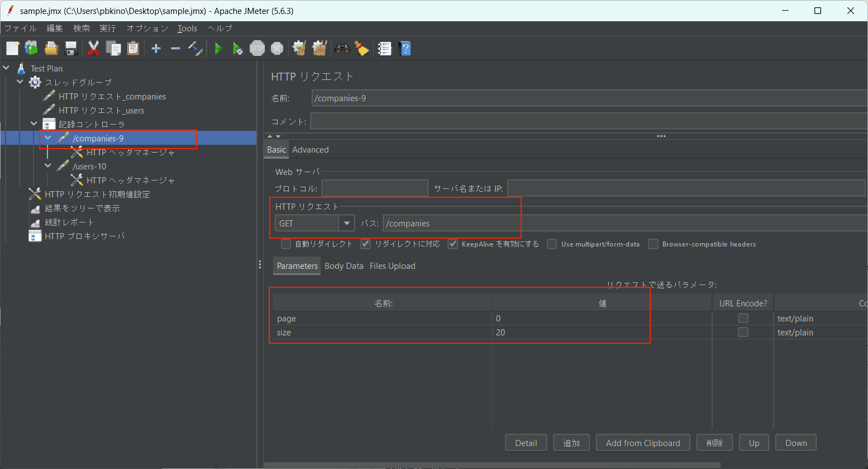Click the サーバ名または IP field

(x=686, y=188)
